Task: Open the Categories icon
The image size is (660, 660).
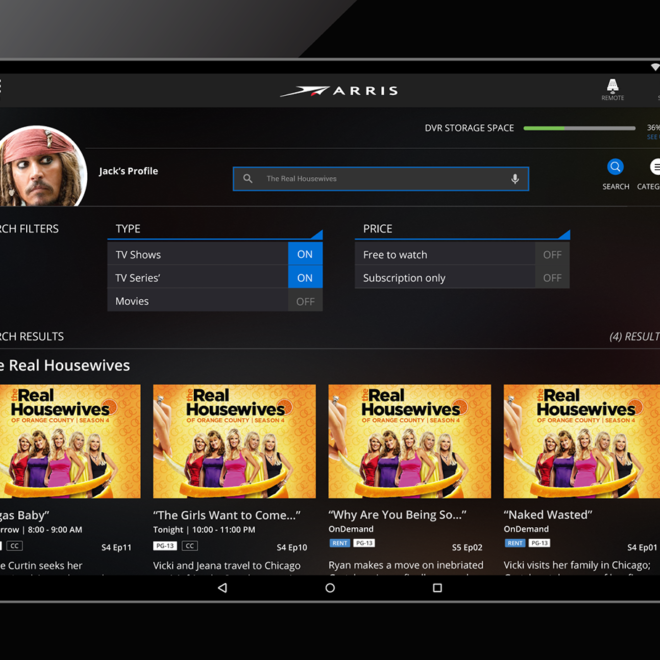Action: coord(655,167)
